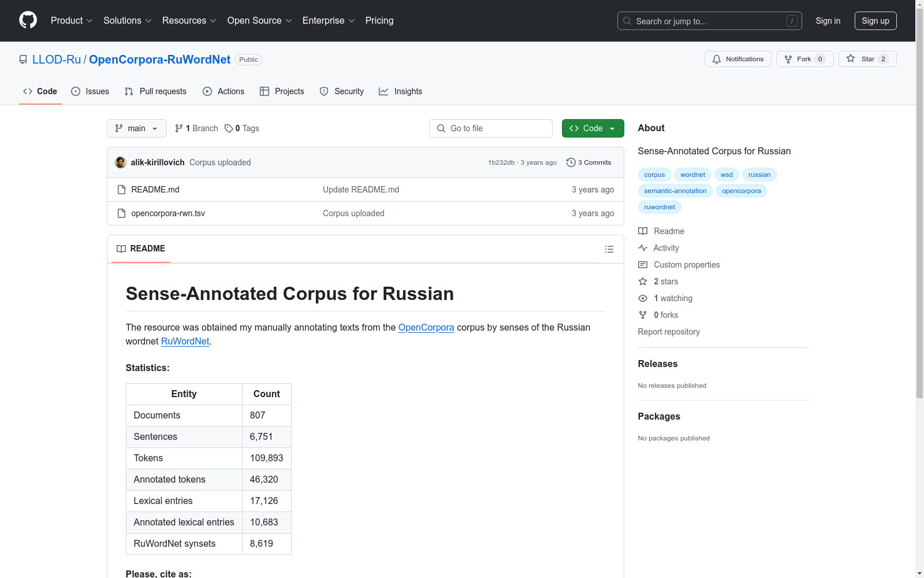The image size is (924, 578).
Task: Open the opencorpora-rwn.tsv file
Action: (168, 213)
